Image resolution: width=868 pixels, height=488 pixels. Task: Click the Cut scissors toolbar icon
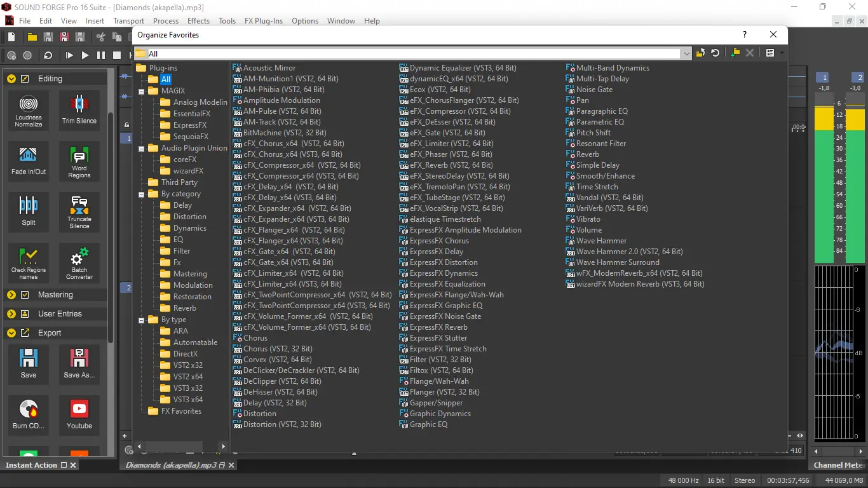[101, 37]
